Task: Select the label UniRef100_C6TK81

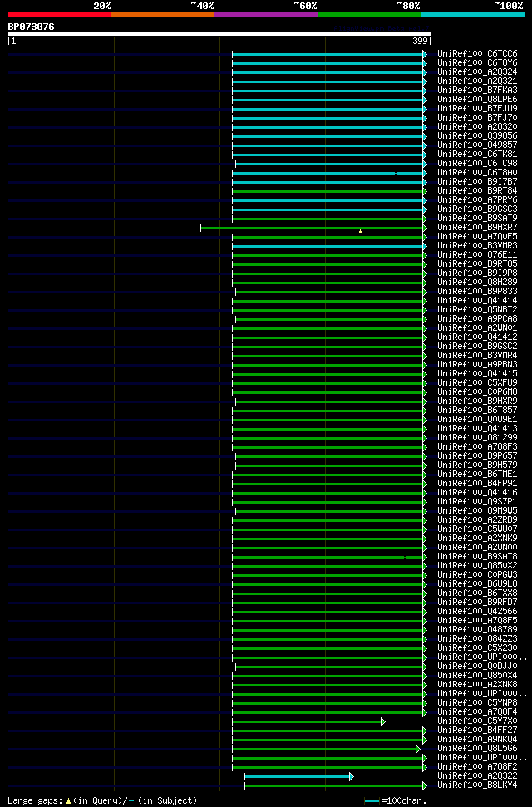Action: (477, 155)
